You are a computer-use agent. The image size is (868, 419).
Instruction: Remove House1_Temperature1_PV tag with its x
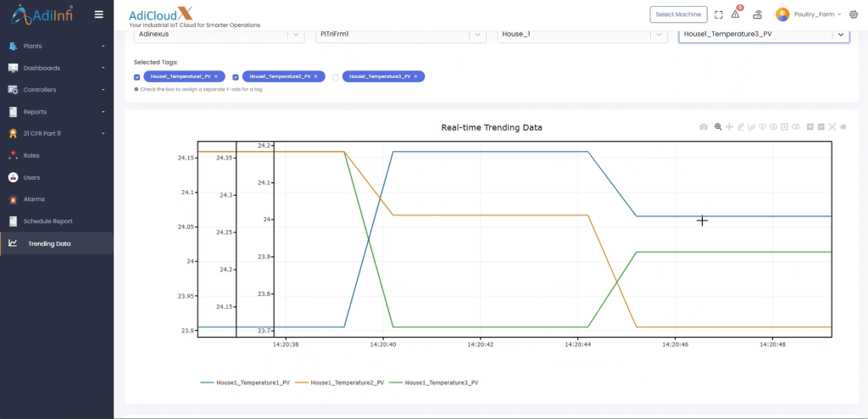click(x=216, y=76)
